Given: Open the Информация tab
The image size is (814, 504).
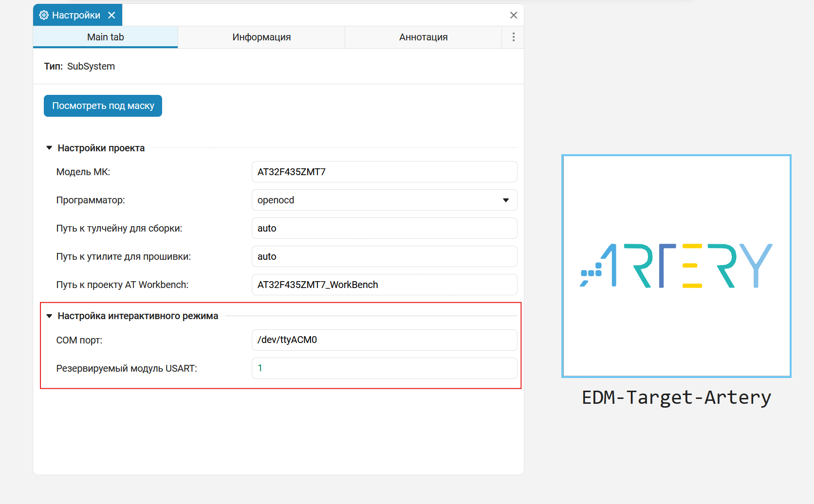Looking at the screenshot, I should pos(261,37).
